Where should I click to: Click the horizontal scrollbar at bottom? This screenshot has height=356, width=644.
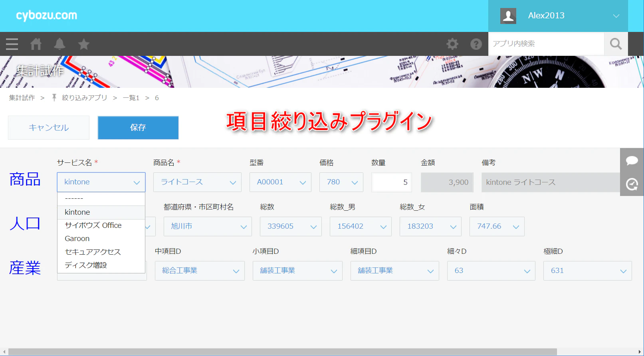pyautogui.click(x=283, y=352)
